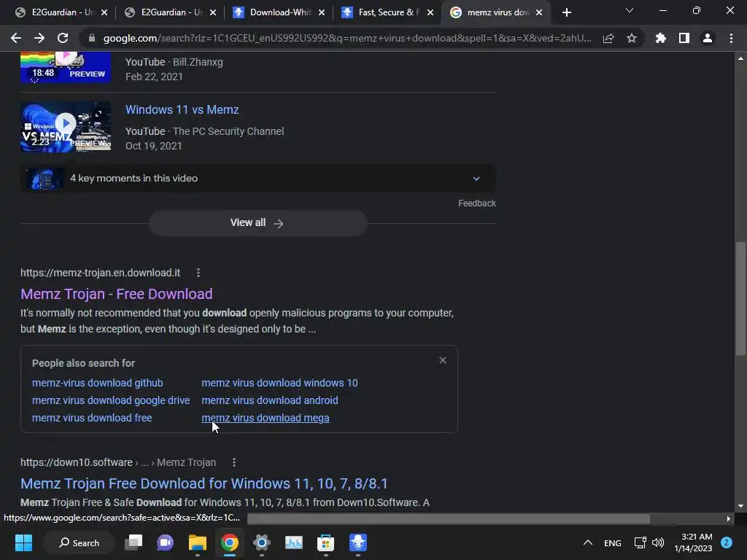Open Memz Trojan Free Download for Windows 11 result
Screen dimensions: 747x560
point(204,483)
